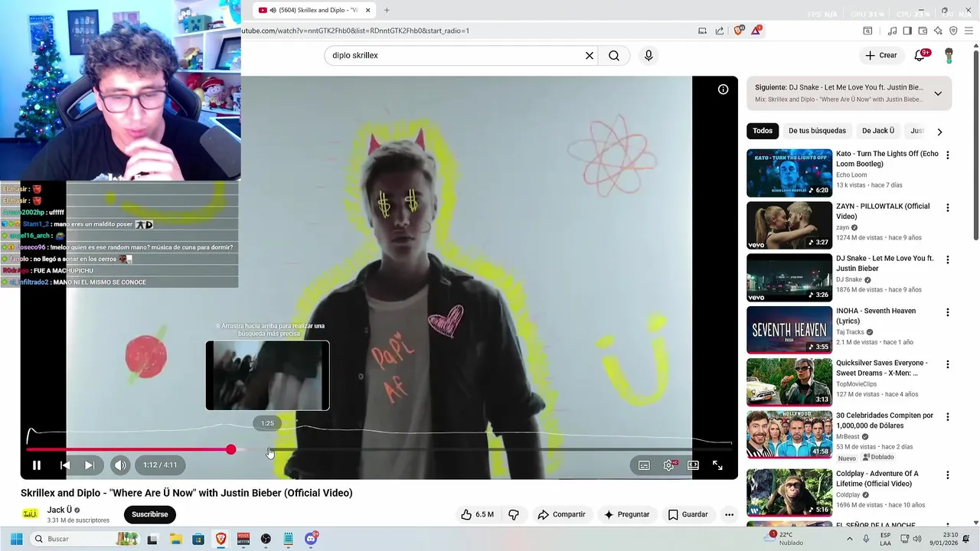Select the 'De tus búsquedas' chip
The height and width of the screenshot is (551, 980).
[817, 131]
